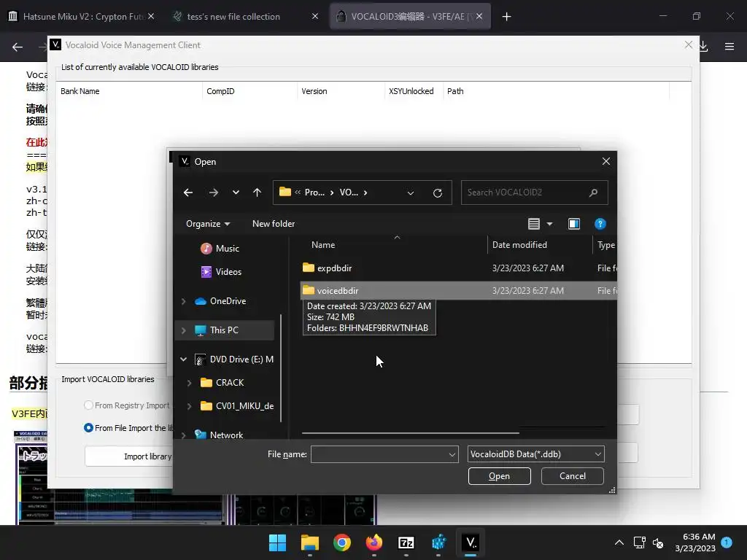Click the Bank Name column header
747x560 pixels.
coord(80,91)
